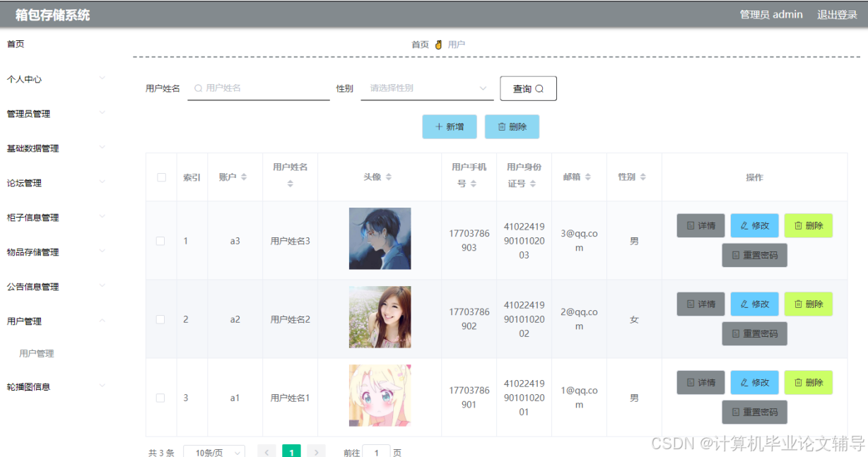Expand the 公告信息管理 sidebar menu
Image resolution: width=868 pixels, height=457 pixels.
point(55,287)
